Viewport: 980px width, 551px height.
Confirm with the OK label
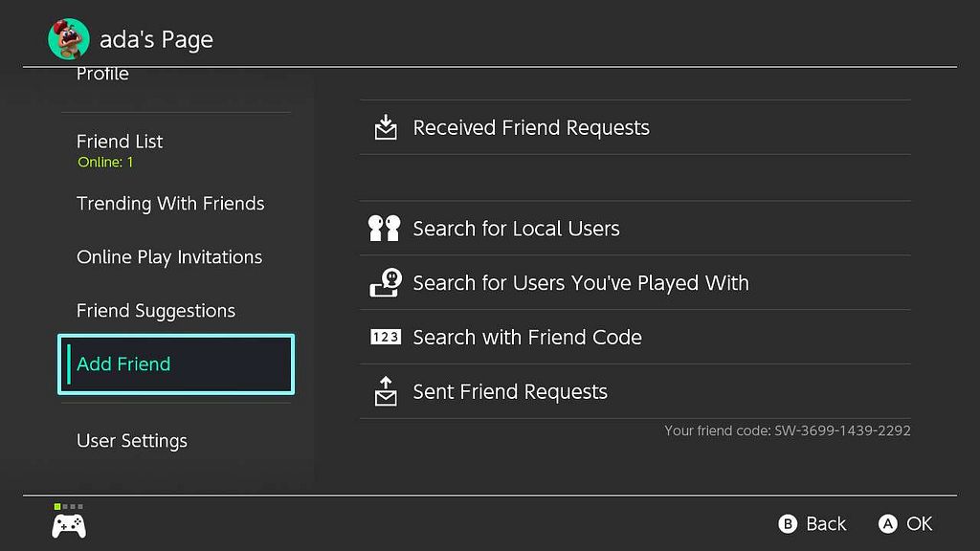920,523
